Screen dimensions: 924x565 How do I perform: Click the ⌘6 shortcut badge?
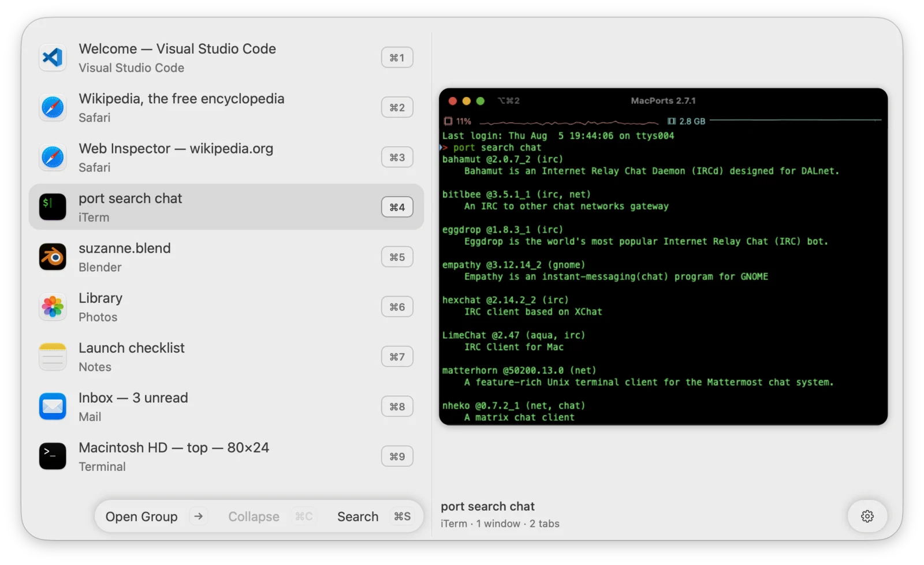[397, 306]
